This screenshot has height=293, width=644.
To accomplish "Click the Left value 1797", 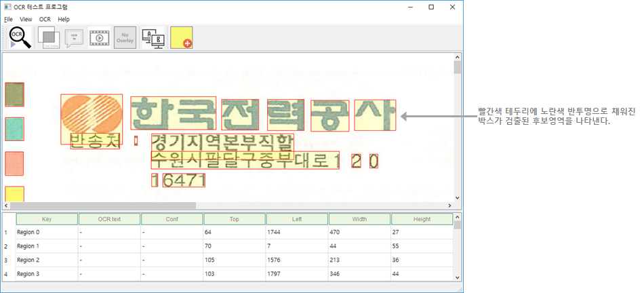I will [296, 274].
